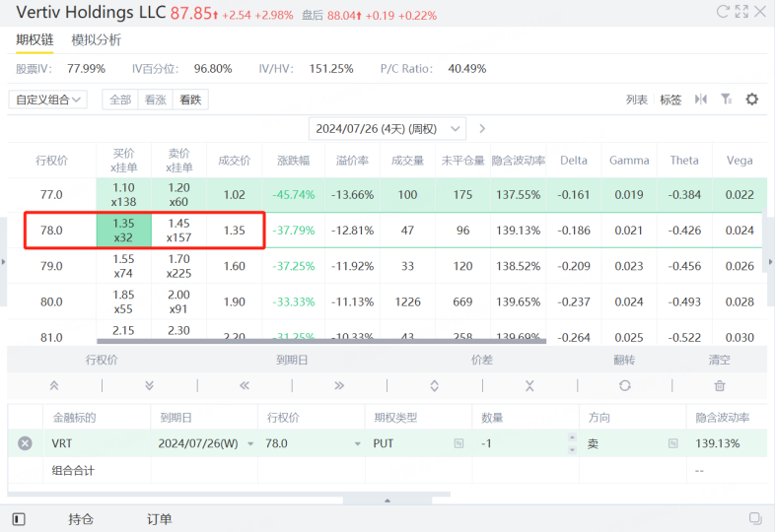Click the 隐含波动率 column header in the option chain
Screen dimensions: 775x532
coord(518,161)
